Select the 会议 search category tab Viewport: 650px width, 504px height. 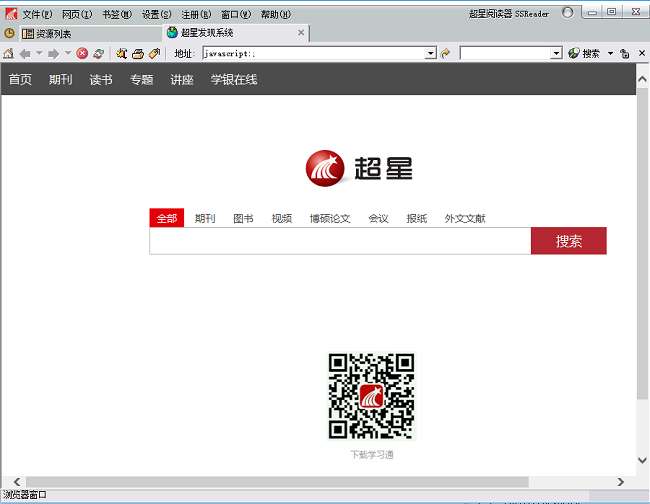378,218
